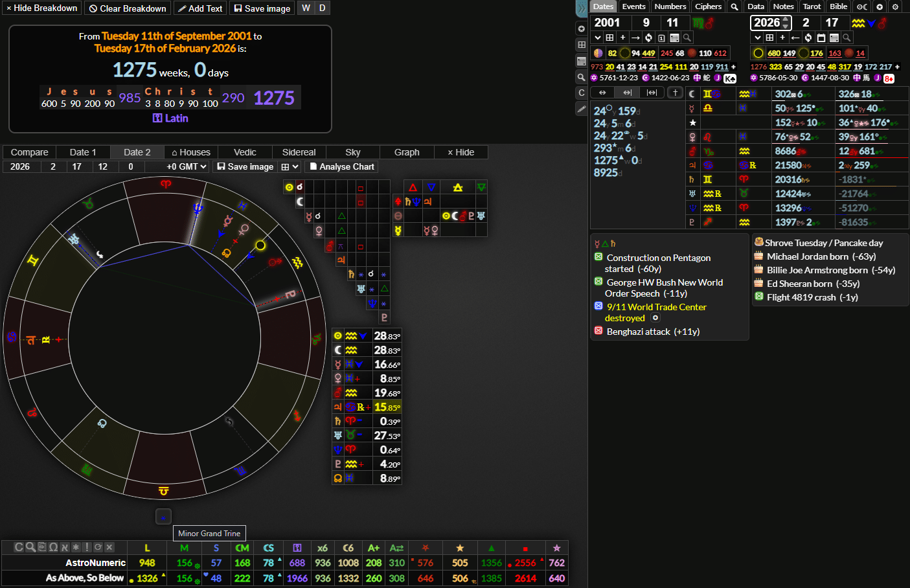Click the grid icon under date 2001
The image size is (910, 588).
(609, 38)
